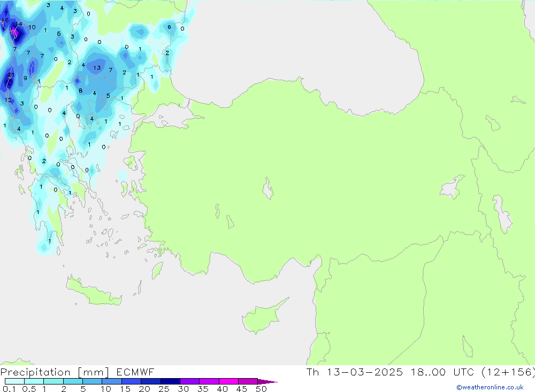Select the '8' precipitation value on map

click(x=81, y=91)
